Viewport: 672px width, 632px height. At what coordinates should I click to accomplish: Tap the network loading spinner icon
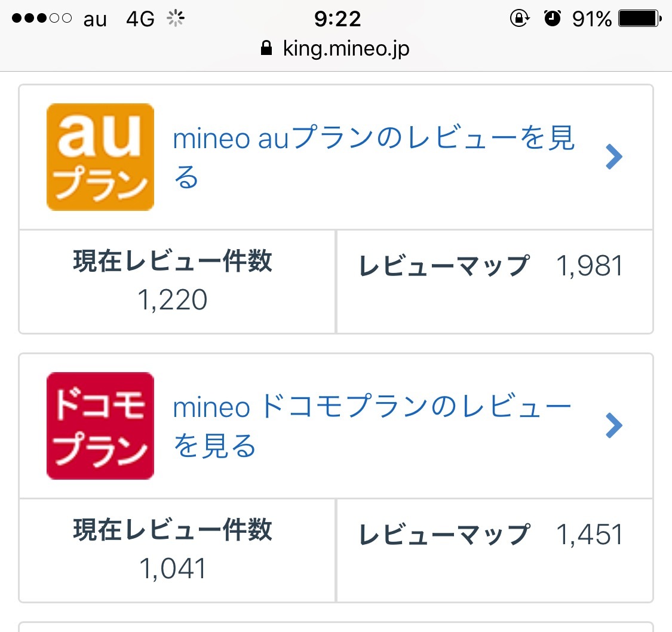pos(175,20)
